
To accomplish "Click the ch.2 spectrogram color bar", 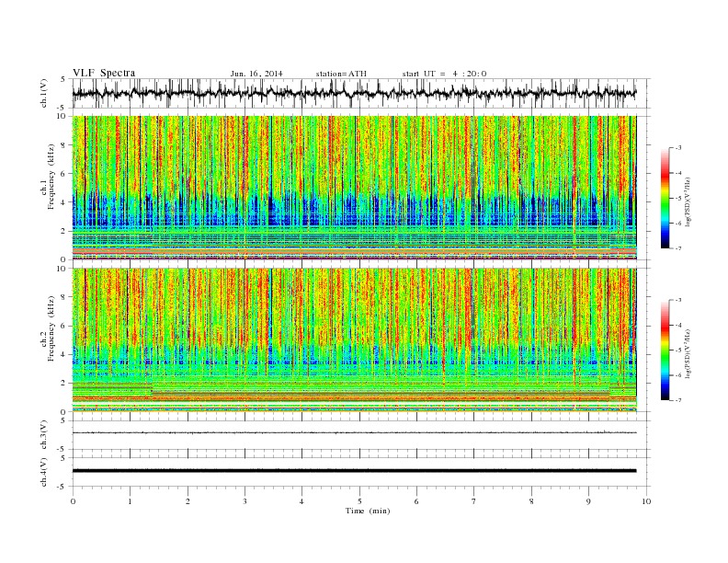I will click(665, 350).
